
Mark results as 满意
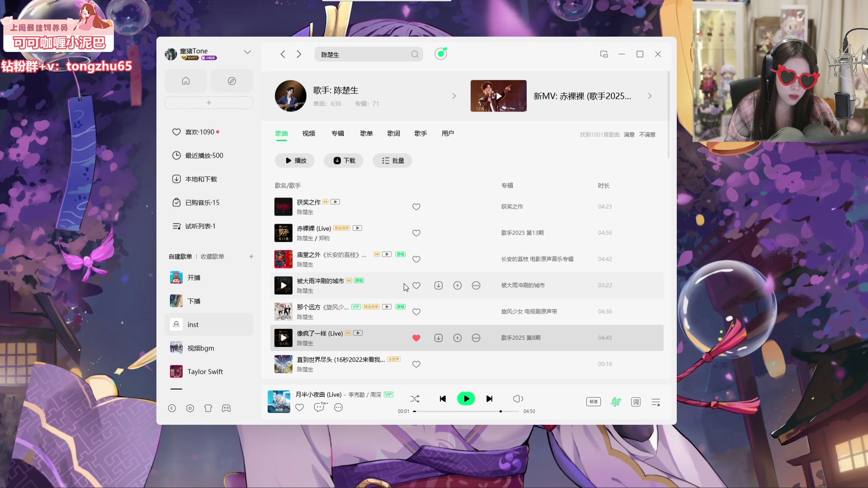pyautogui.click(x=629, y=135)
